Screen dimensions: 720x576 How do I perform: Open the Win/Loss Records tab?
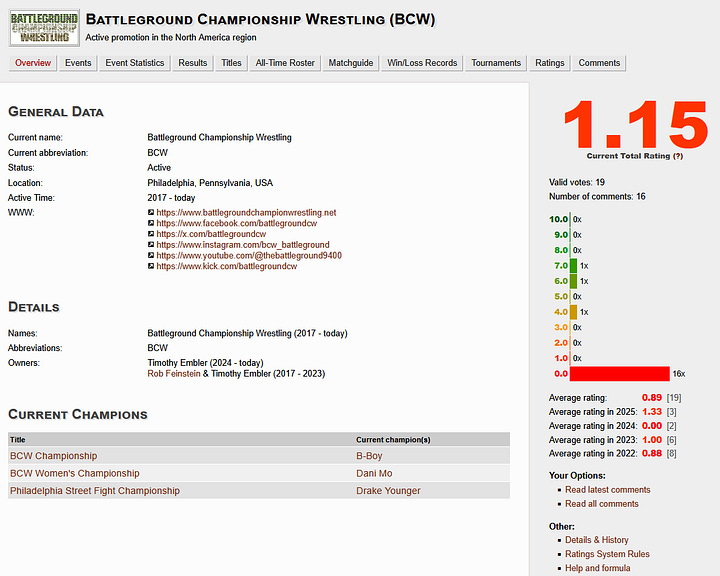point(422,63)
